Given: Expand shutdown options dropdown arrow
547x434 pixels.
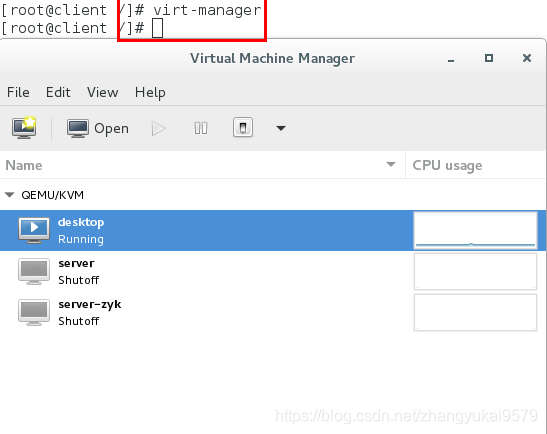Looking at the screenshot, I should point(281,128).
